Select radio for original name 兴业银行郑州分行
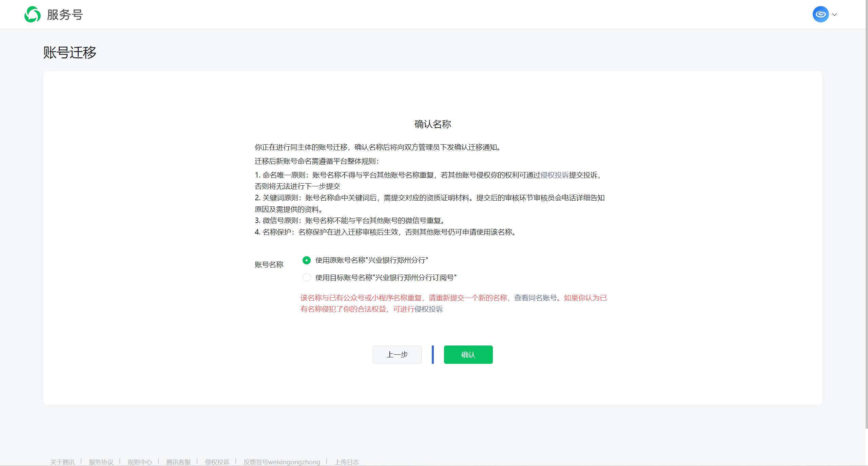The width and height of the screenshot is (868, 466). (x=306, y=260)
